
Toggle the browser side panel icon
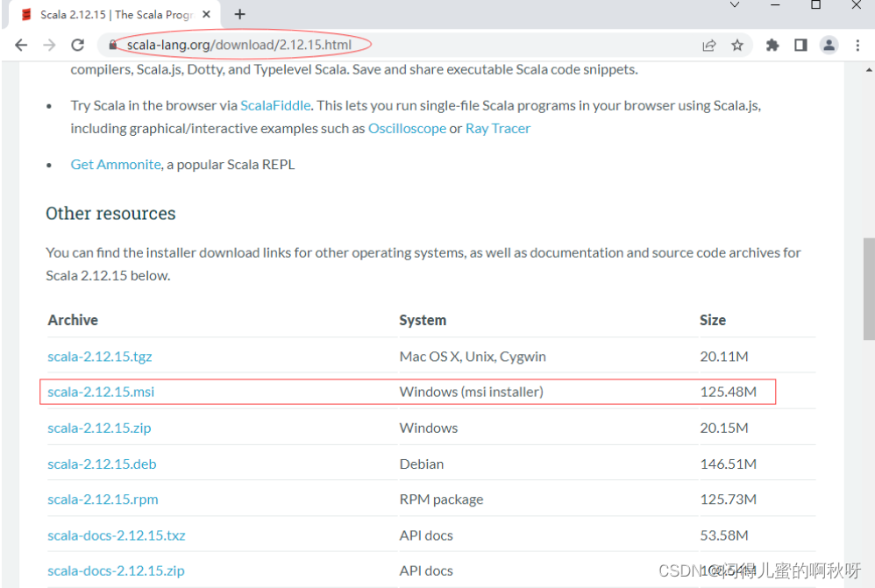point(800,46)
